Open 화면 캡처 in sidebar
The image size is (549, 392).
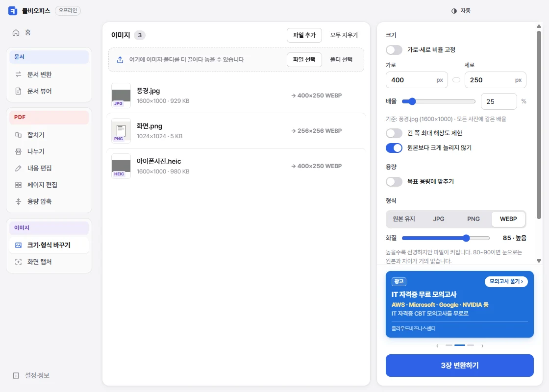(49, 262)
